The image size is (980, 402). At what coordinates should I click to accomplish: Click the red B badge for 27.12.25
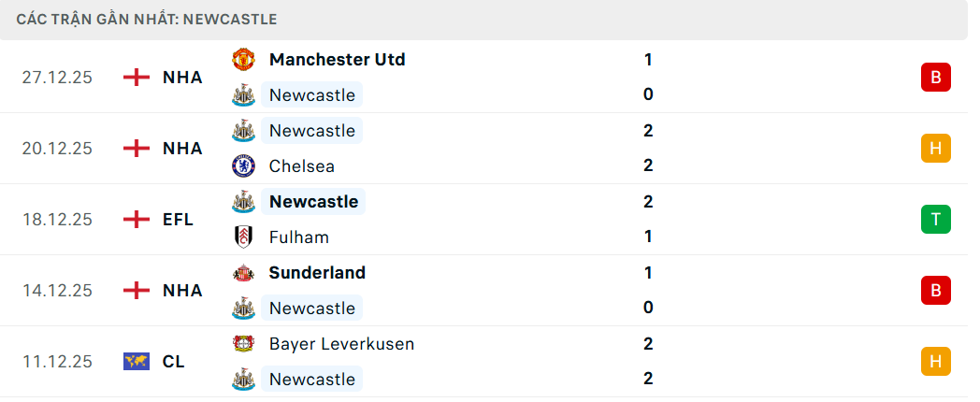click(x=935, y=77)
